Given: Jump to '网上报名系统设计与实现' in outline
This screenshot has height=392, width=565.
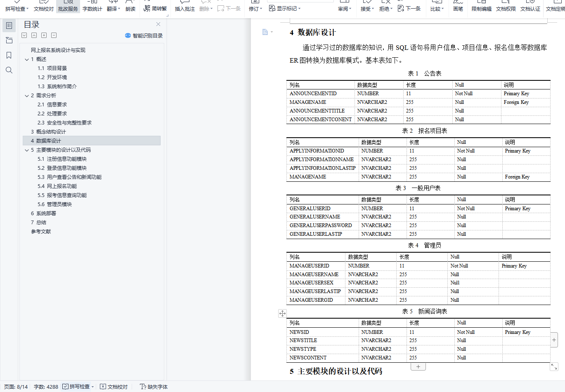Looking at the screenshot, I should click(58, 50).
